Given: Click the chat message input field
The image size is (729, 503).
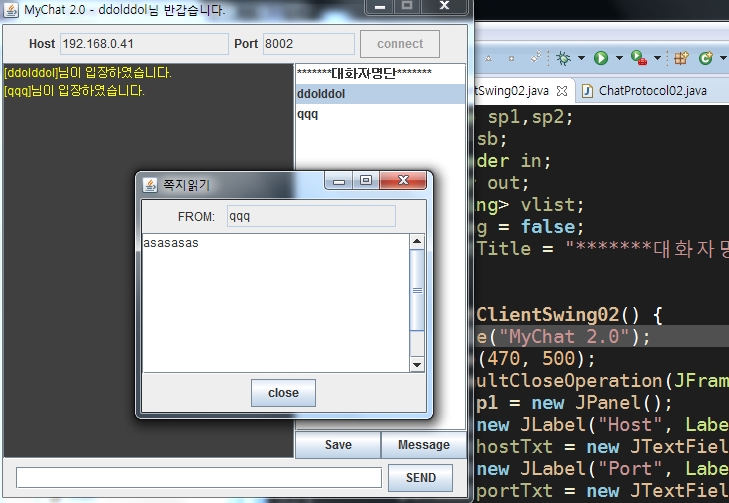Looking at the screenshot, I should [198, 478].
